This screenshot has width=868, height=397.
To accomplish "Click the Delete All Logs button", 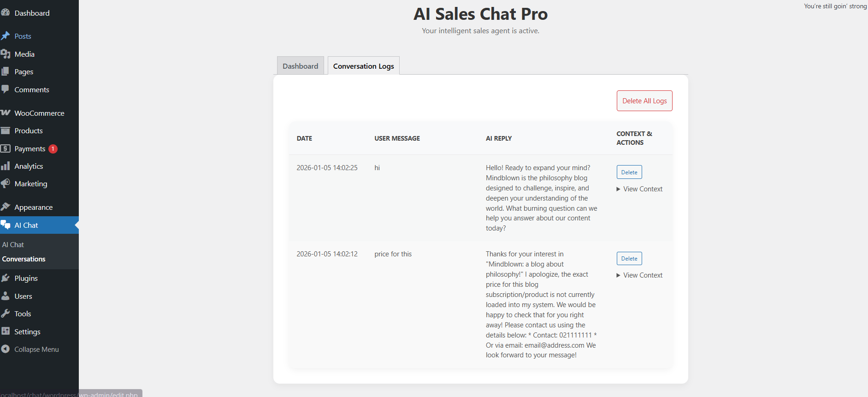I will [x=644, y=101].
